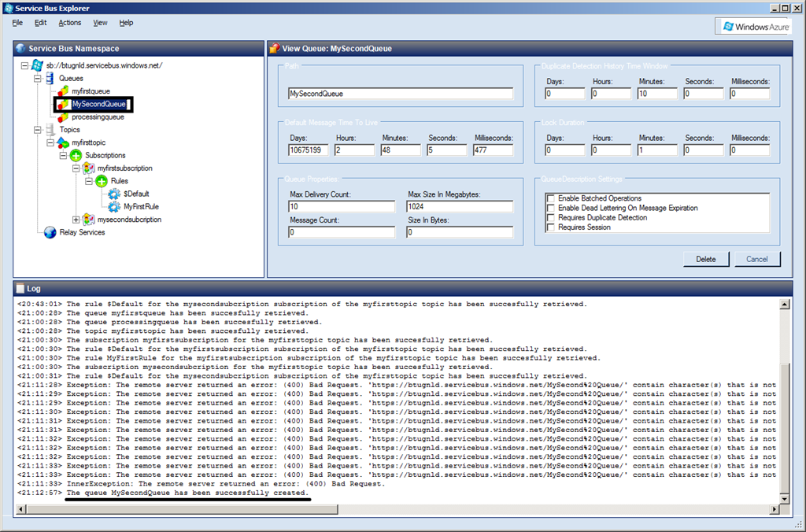Image resolution: width=806 pixels, height=532 pixels.
Task: Click Duplicate Detection Minutes field with 10
Action: 657,94
